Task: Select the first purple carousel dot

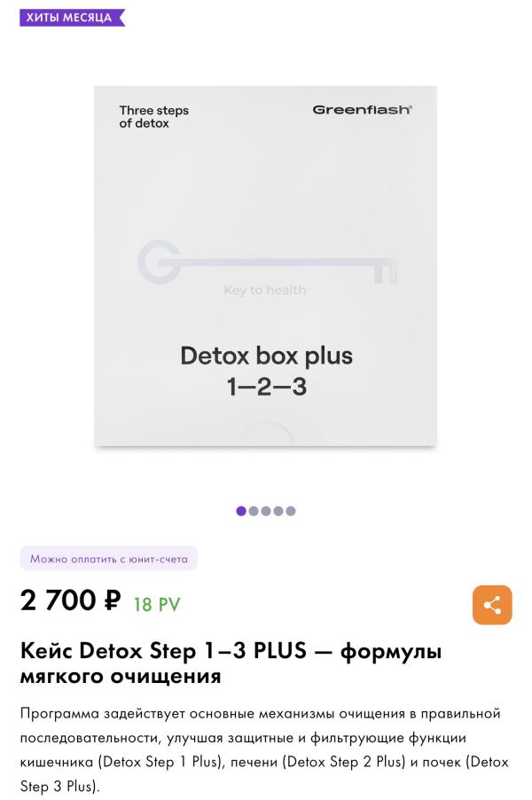Action: (241, 511)
